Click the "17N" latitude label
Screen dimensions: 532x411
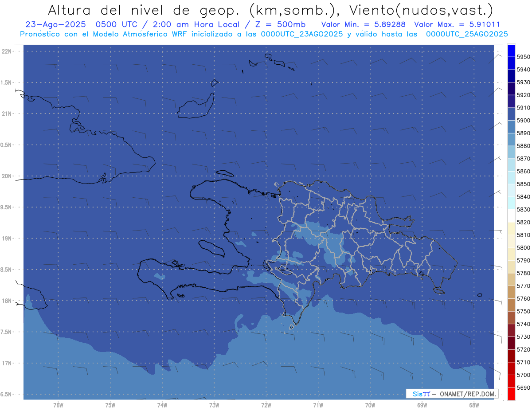pyautogui.click(x=8, y=363)
